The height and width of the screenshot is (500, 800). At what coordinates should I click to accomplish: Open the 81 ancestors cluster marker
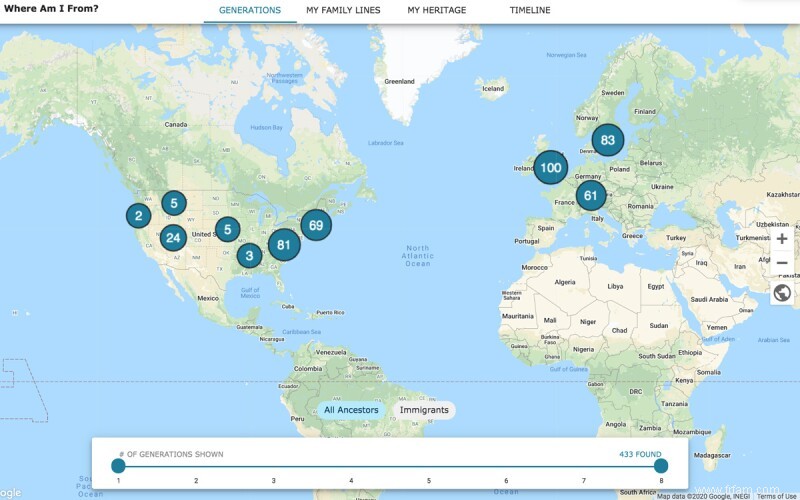(x=284, y=244)
